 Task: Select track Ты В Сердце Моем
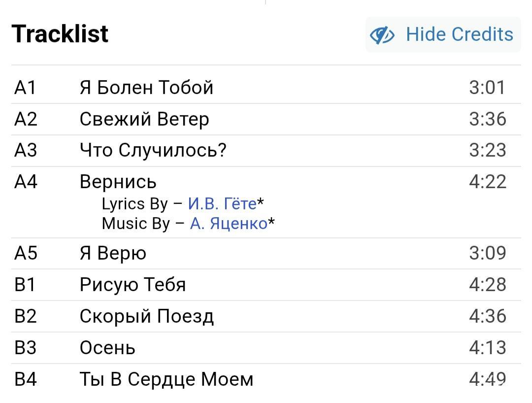click(x=266, y=379)
